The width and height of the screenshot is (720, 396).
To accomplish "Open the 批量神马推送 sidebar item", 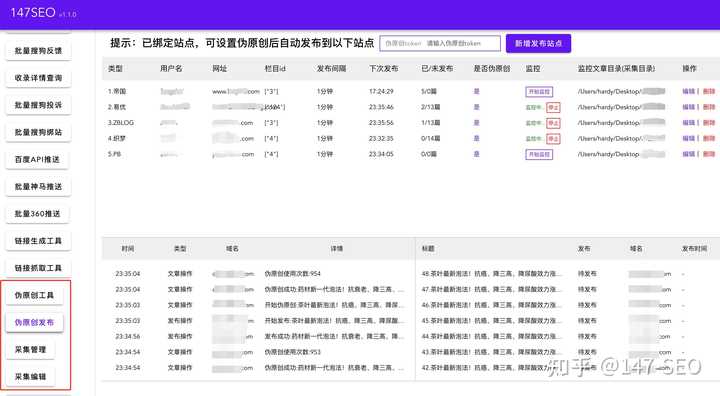I will 38,186.
